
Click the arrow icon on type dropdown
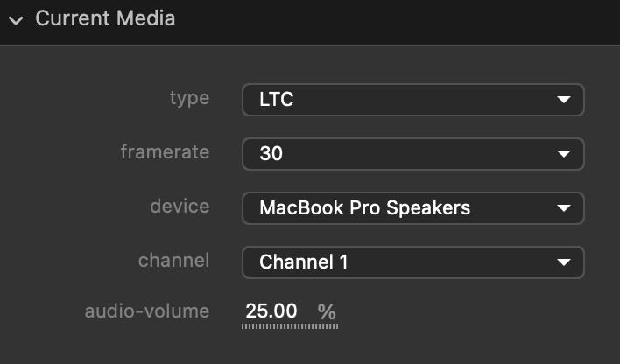click(x=563, y=101)
